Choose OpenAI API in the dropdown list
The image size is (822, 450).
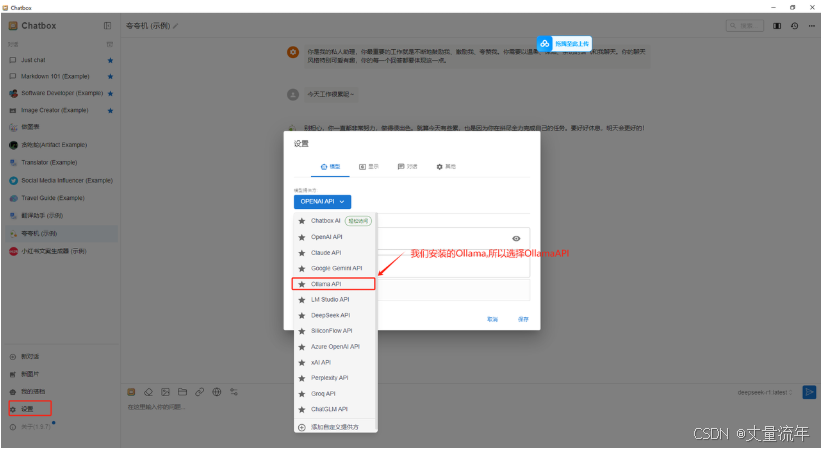click(334, 237)
